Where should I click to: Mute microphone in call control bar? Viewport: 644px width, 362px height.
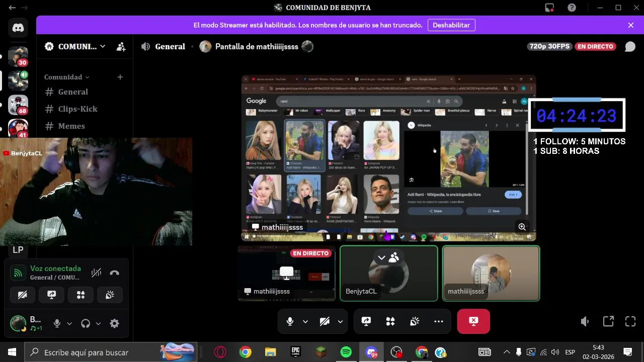(x=290, y=321)
